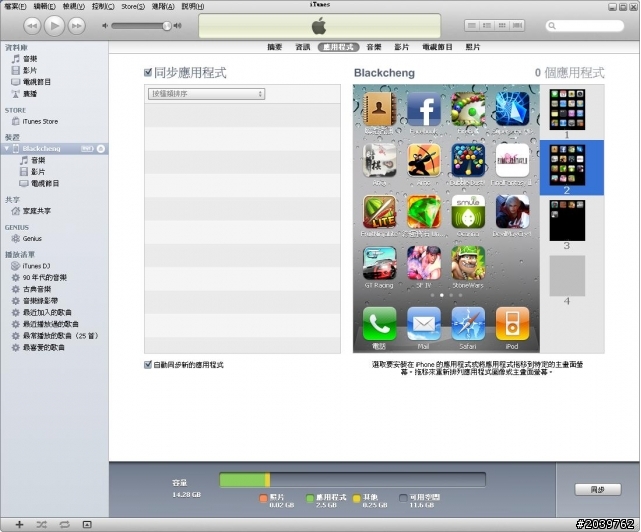Eject the Blackcheng device
Image resolution: width=641 pixels, height=532 pixels.
tap(101, 149)
